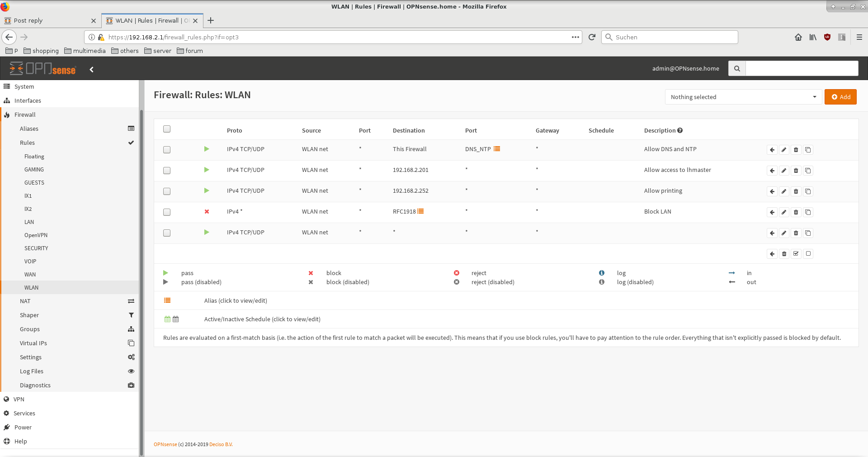
Task: Expand the NAT submenu
Action: point(25,301)
